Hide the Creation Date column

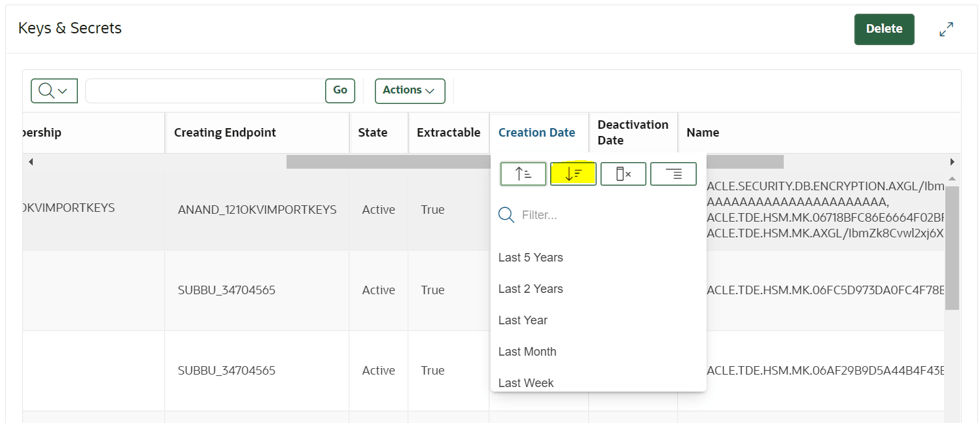(x=623, y=174)
